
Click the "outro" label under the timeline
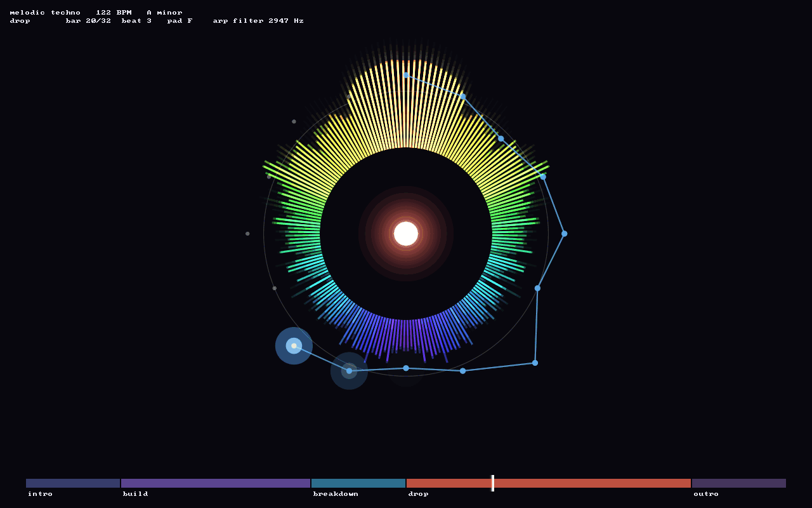pos(706,494)
